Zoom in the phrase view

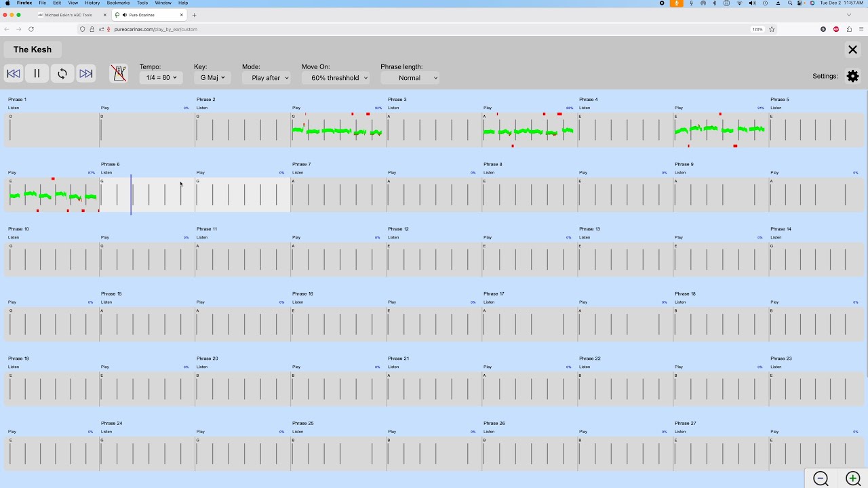(x=852, y=479)
